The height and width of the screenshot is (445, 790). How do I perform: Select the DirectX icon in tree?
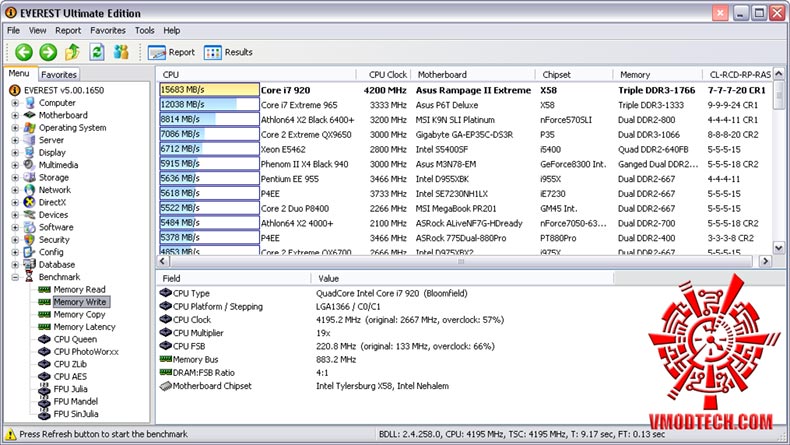30,202
